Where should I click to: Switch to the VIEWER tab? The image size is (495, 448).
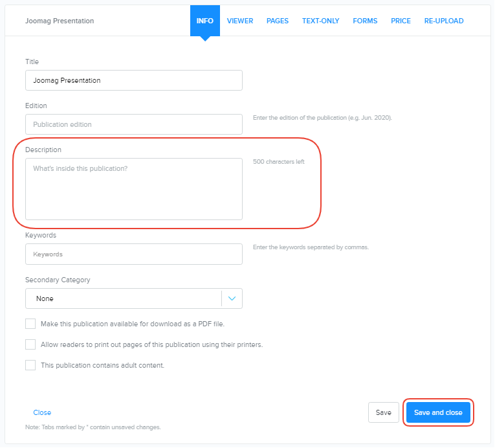click(239, 21)
